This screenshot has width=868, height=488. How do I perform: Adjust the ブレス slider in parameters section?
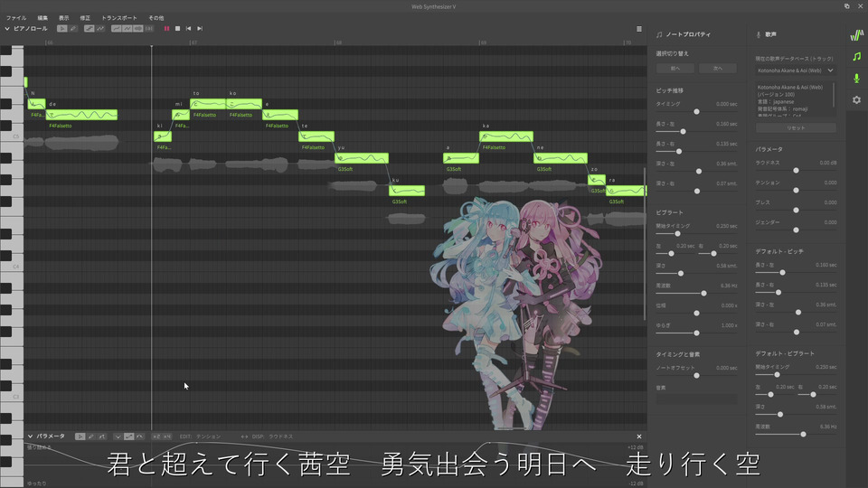[796, 211]
